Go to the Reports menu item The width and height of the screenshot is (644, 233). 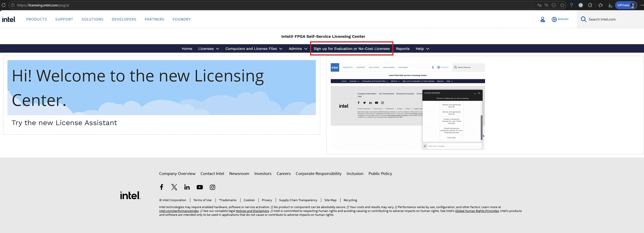tap(402, 49)
